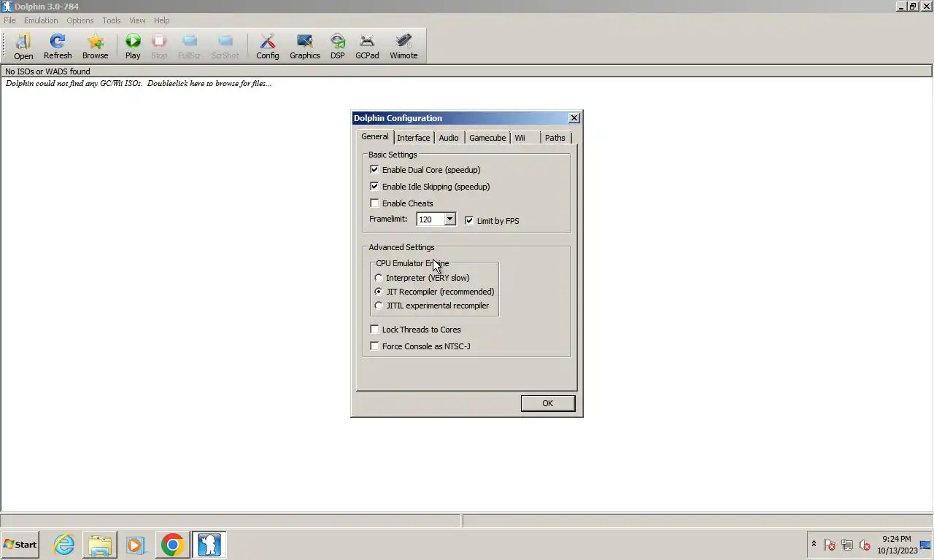Enable Force Console as NTSC-J
This screenshot has height=560, width=934.
(x=374, y=346)
